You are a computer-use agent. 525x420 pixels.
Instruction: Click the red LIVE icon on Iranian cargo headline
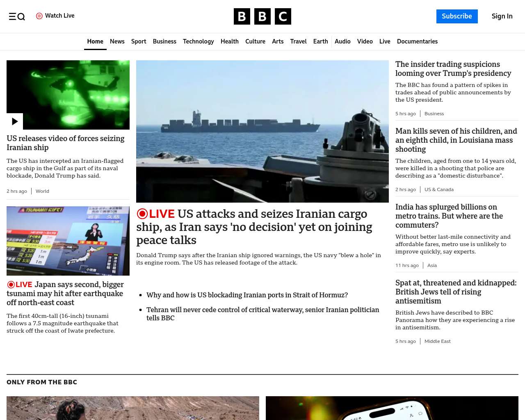tap(142, 214)
